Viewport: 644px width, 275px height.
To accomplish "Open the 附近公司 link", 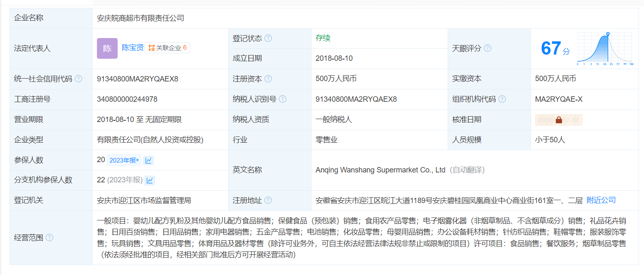I will pyautogui.click(x=601, y=201).
